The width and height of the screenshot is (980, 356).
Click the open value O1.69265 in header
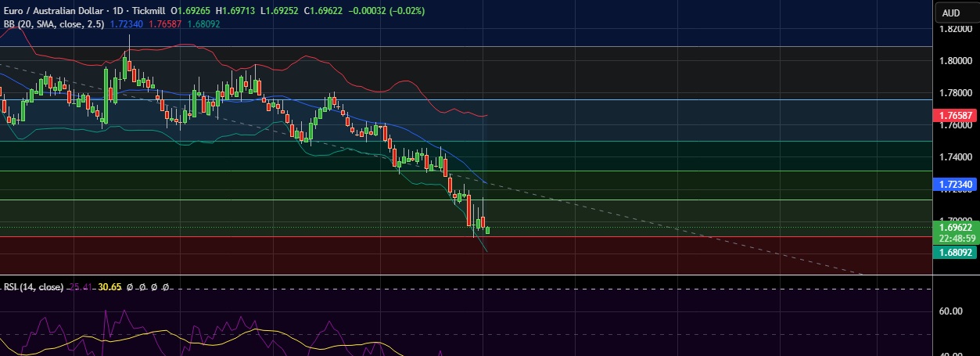point(189,13)
